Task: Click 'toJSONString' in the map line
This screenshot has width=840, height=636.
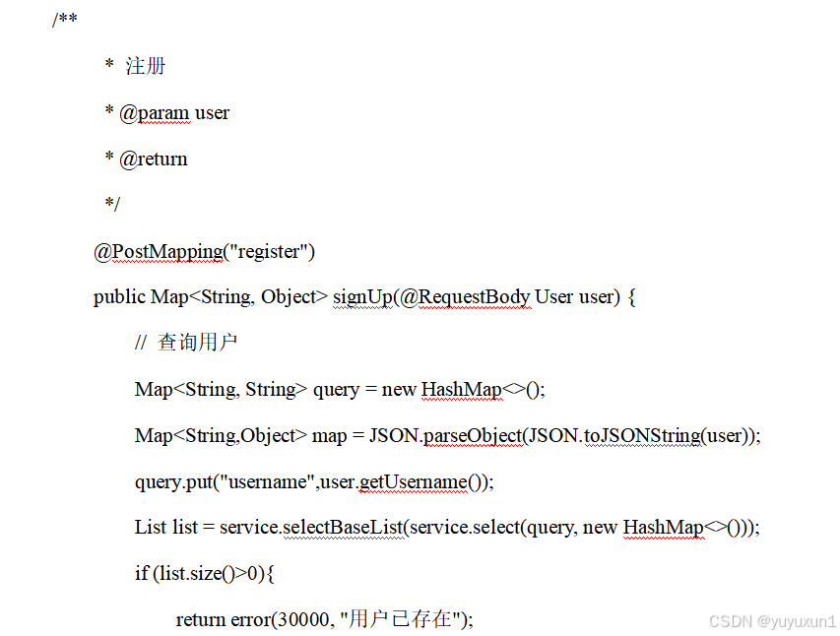Action: [642, 435]
